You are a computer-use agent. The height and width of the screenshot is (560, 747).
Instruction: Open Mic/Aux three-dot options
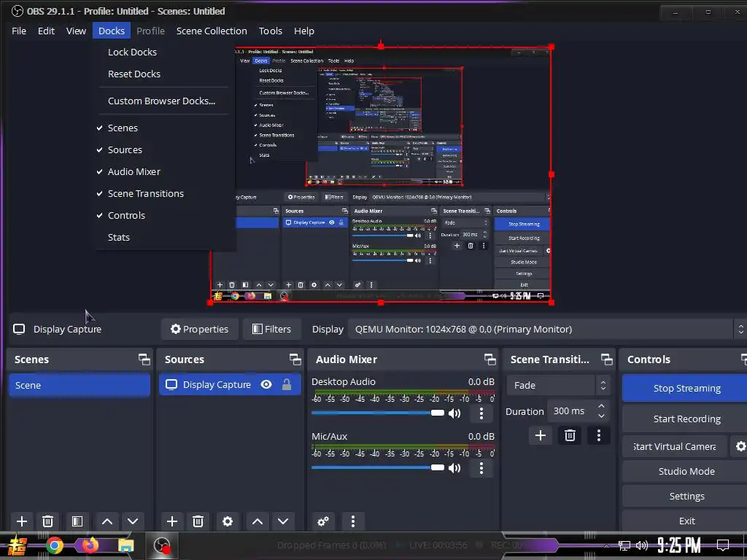pos(481,468)
